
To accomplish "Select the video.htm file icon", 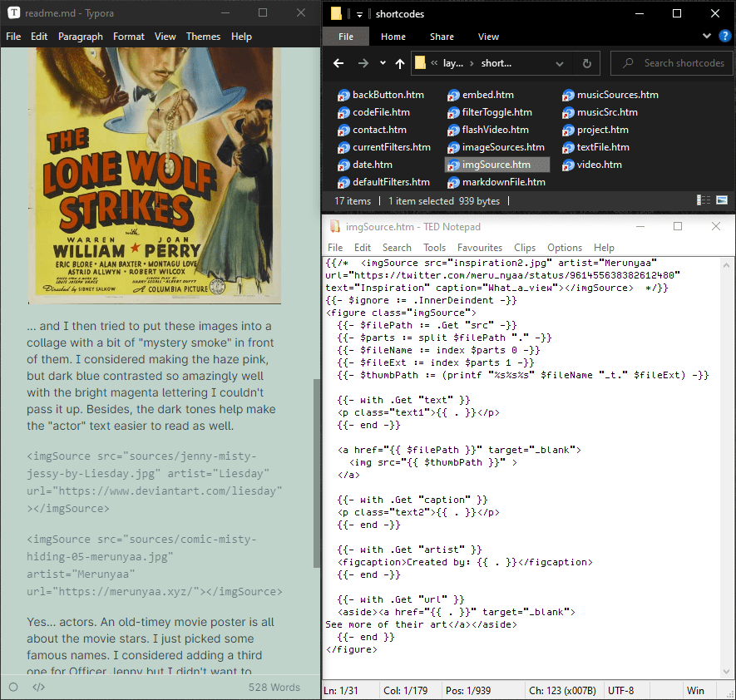I will click(x=568, y=165).
